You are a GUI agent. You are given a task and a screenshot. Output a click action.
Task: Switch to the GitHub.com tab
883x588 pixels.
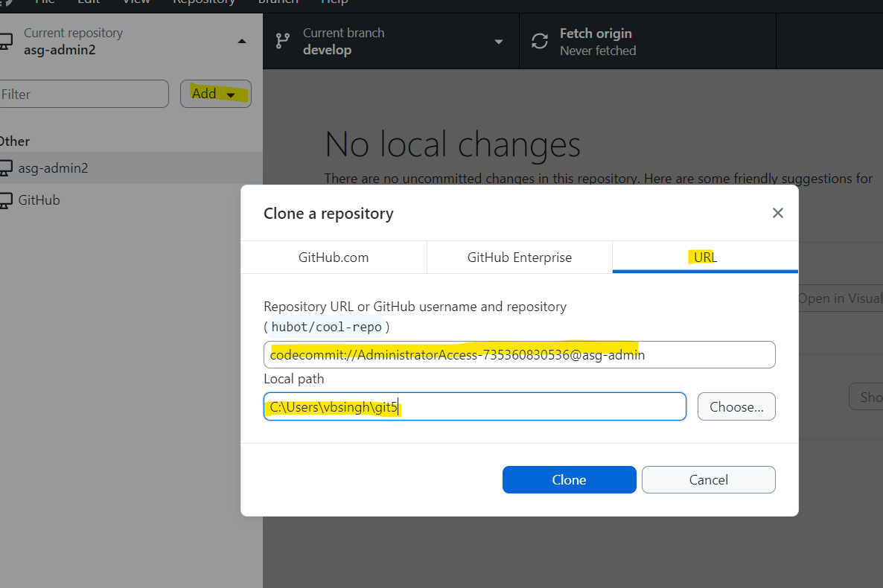[x=334, y=258]
